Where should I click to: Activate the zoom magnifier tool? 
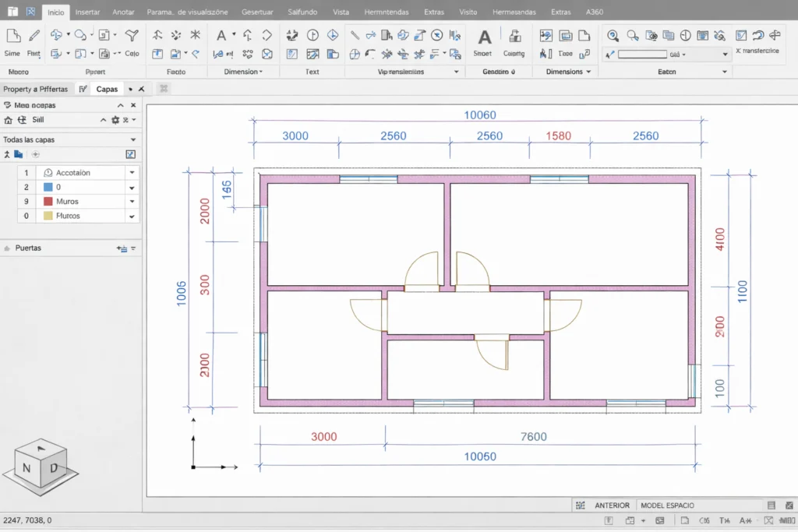614,36
